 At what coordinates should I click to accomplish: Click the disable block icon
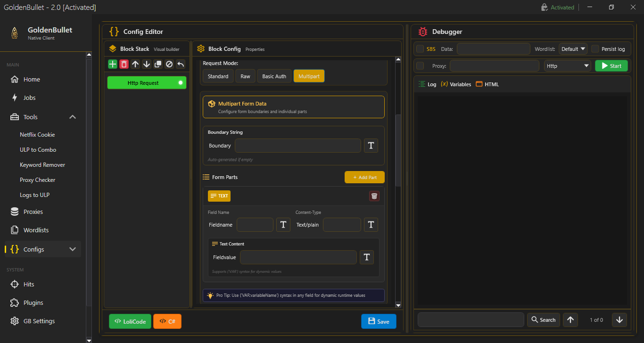click(x=169, y=64)
